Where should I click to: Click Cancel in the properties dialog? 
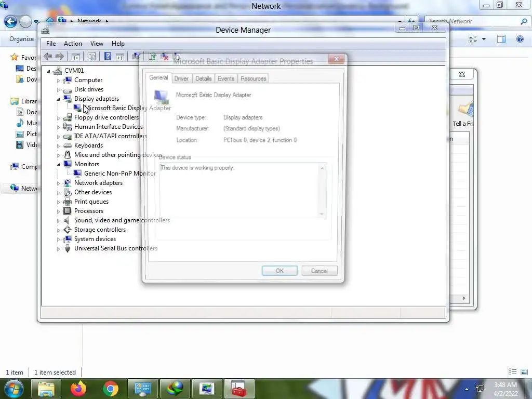320,271
